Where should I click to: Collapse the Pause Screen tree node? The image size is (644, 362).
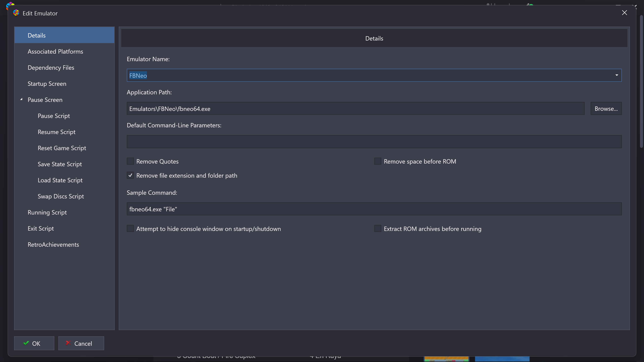21,99
